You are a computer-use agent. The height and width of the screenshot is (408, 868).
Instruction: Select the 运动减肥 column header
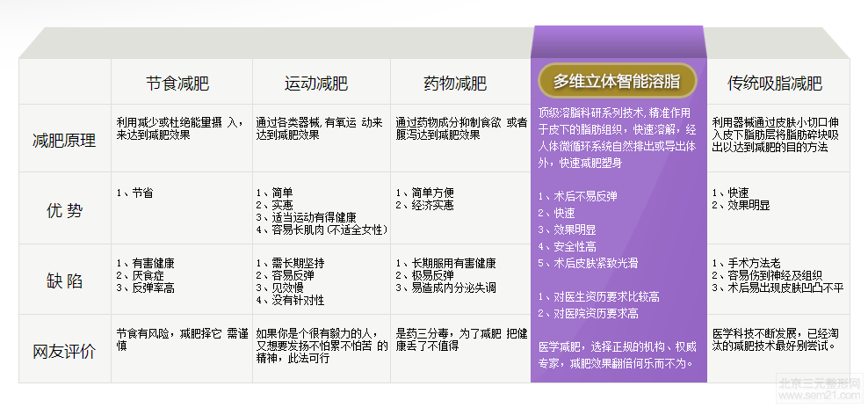316,84
